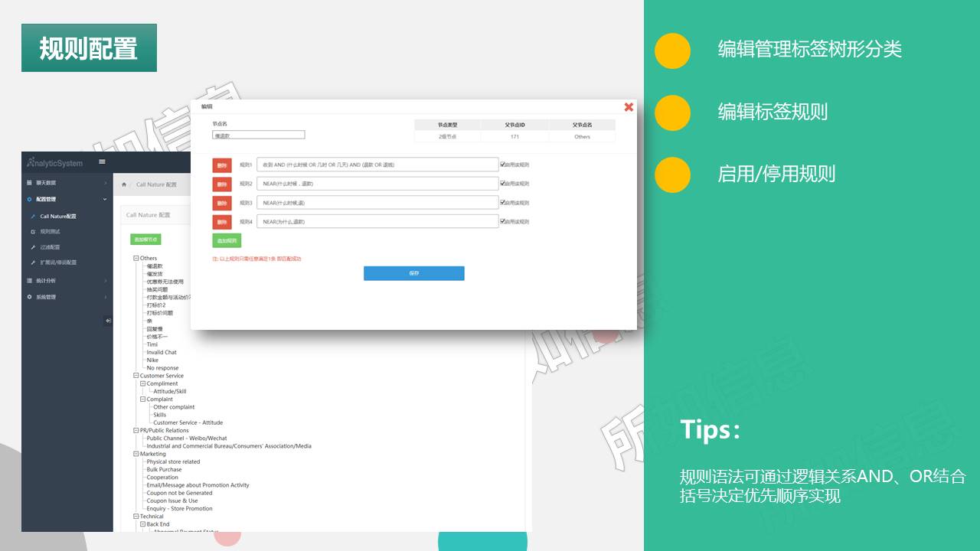Click the 统计分析 icon in the sidebar
Image resolution: width=980 pixels, height=551 pixels.
(29, 281)
